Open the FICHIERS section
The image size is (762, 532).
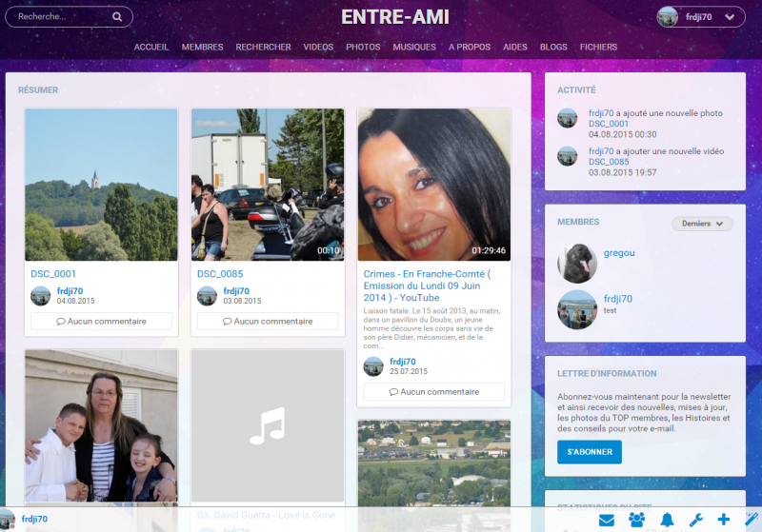click(599, 47)
